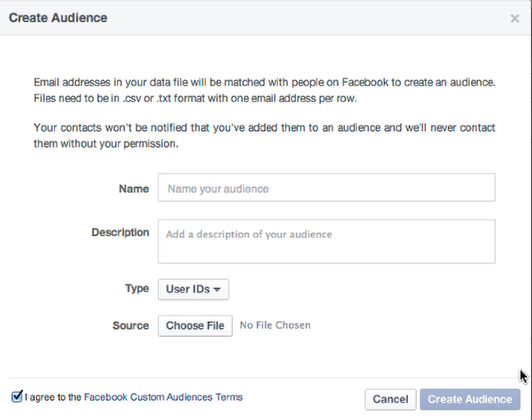Click the Source field label
532x420 pixels.
(131, 326)
